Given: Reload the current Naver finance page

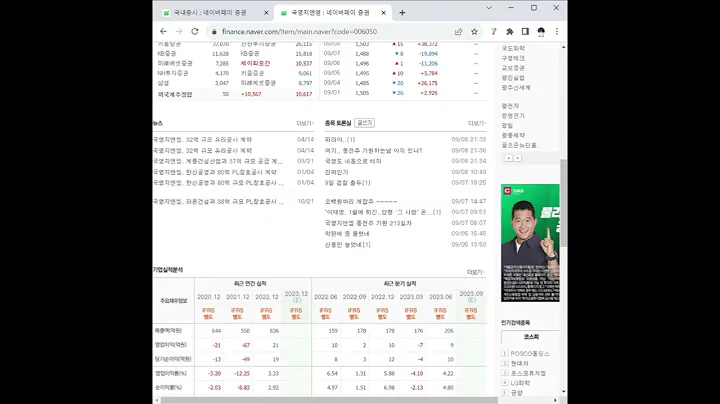Looking at the screenshot, I should pyautogui.click(x=195, y=31).
